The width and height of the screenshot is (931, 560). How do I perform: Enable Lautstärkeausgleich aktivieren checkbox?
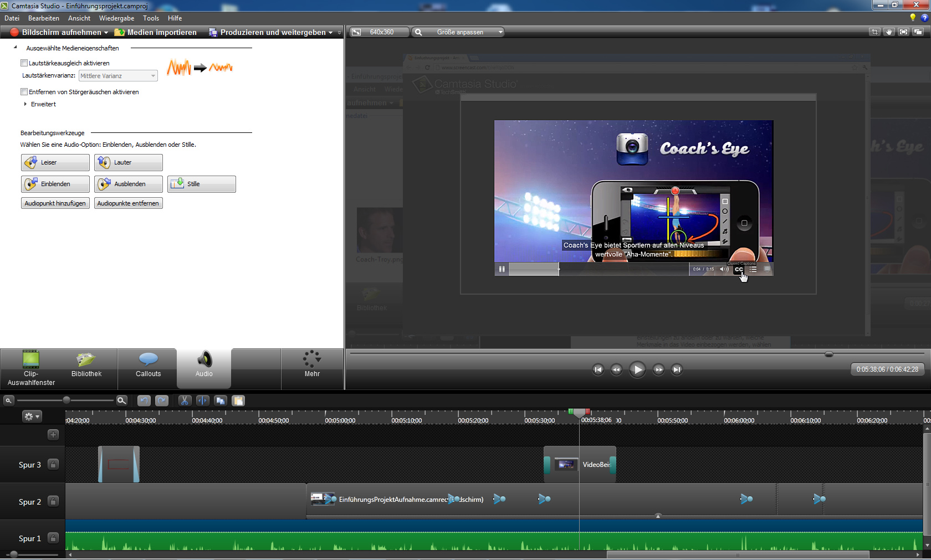tap(24, 63)
